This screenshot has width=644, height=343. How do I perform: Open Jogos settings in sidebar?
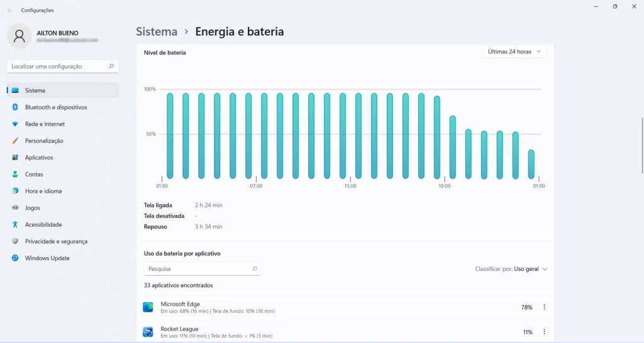tap(33, 208)
